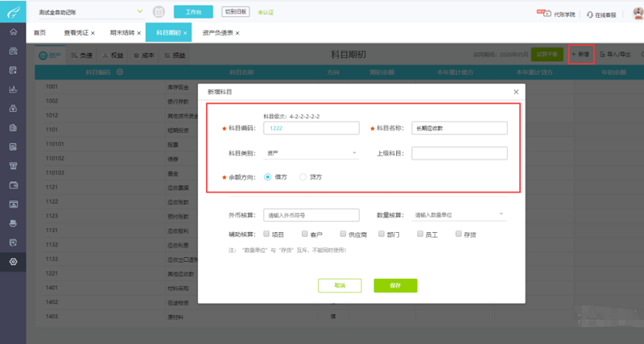Open the wallet icon in left sidebar
The image size is (644, 344).
pos(13,185)
